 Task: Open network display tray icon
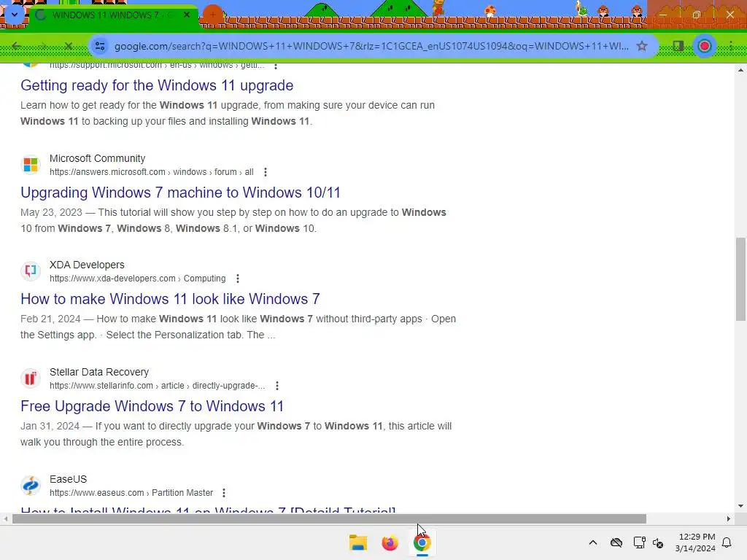pos(639,542)
